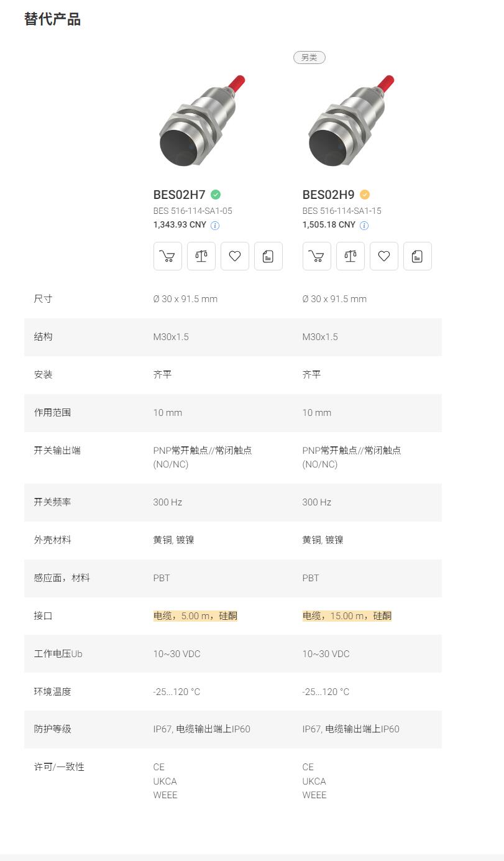Select BES 516-114-SA1-15 model text
504x861 pixels.
coord(342,211)
